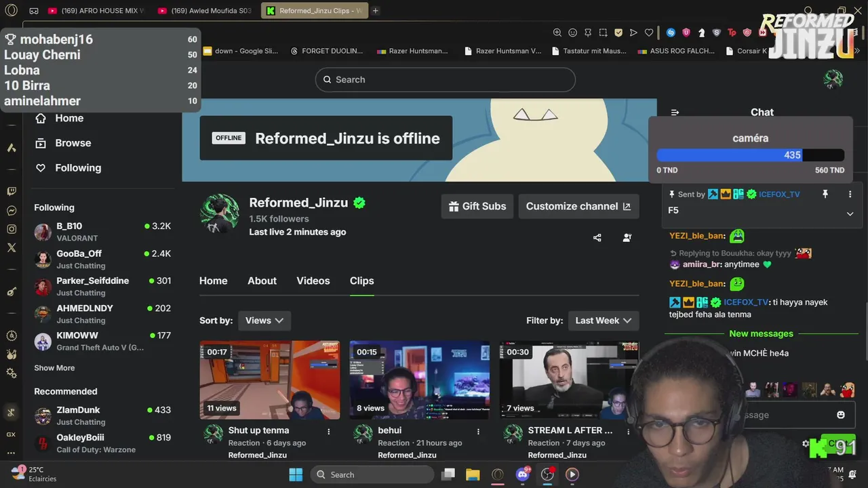Screen dimensions: 868x488
Task: Switch to the Awled Moufida browser tab
Action: coord(205,11)
